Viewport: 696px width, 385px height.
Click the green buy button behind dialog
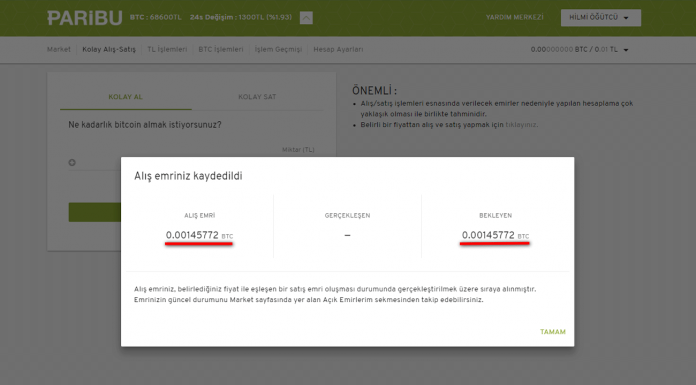point(95,212)
